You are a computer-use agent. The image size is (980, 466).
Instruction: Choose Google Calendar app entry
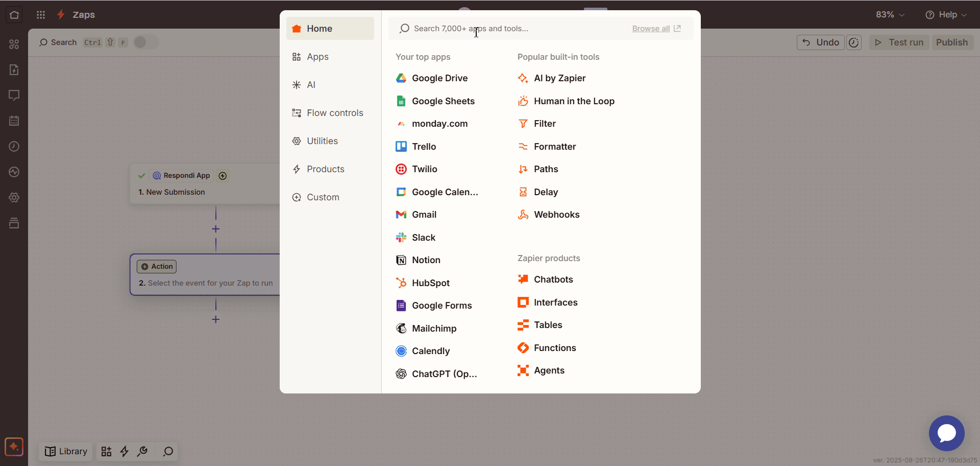437,192
